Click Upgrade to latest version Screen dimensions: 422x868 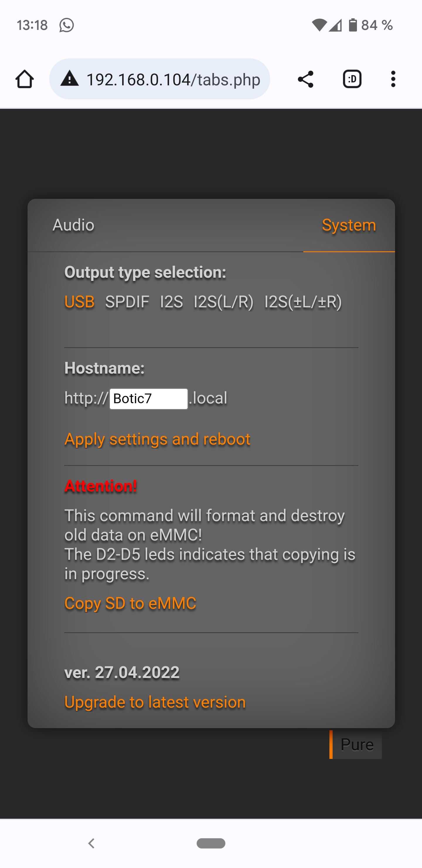pos(155,702)
